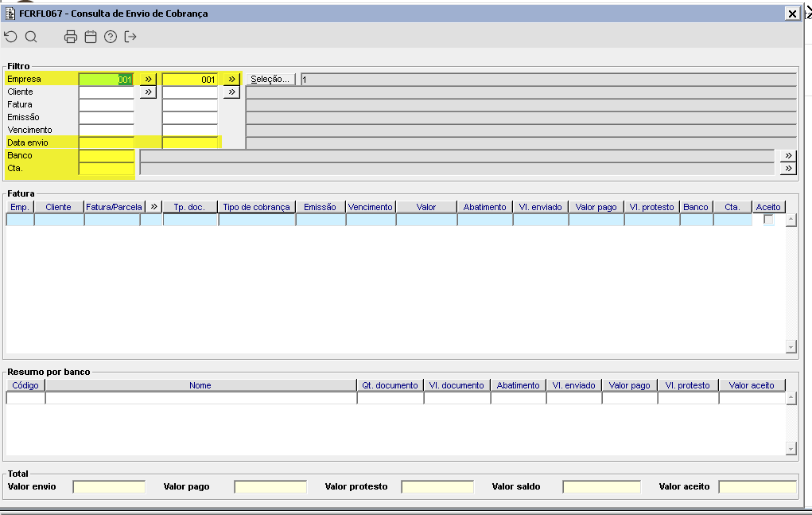Click the printer toolbar icon

(x=71, y=37)
